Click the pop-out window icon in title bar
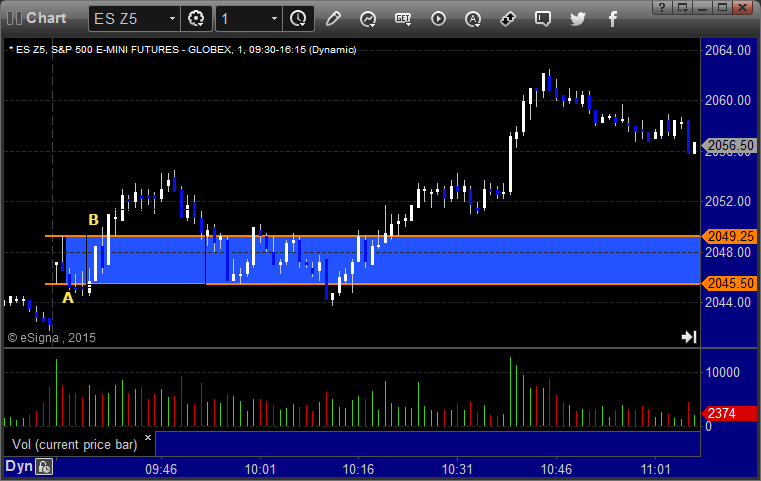Image resolution: width=761 pixels, height=481 pixels. pos(682,7)
